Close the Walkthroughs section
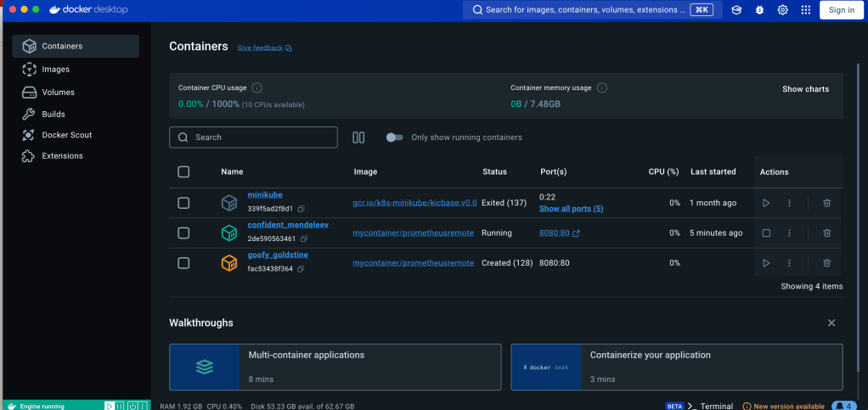 tap(831, 323)
